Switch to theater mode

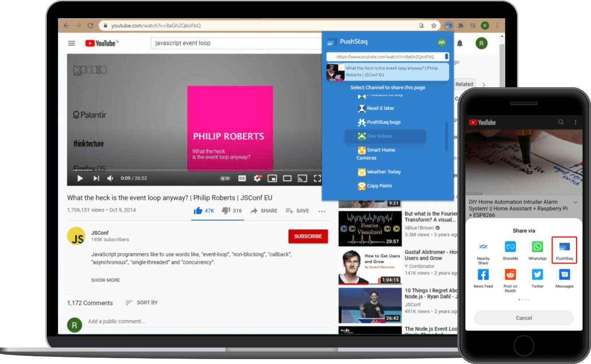(x=287, y=178)
